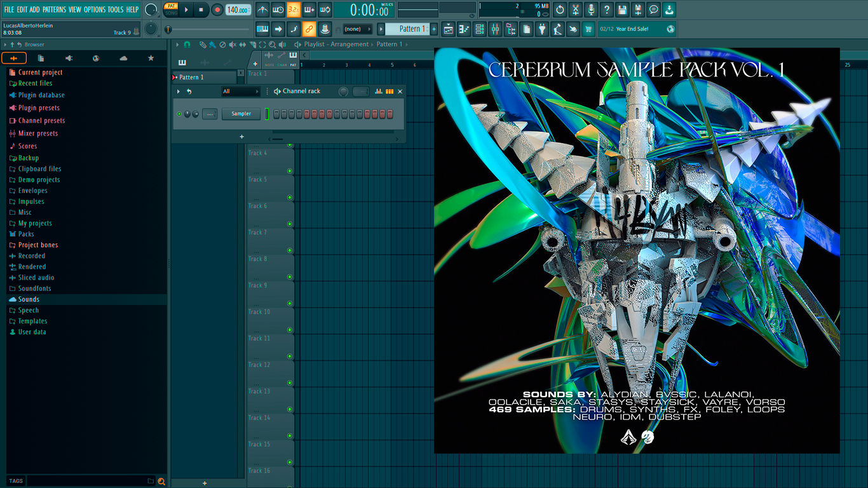Click Stop transport button
868x488 pixels.
point(201,10)
